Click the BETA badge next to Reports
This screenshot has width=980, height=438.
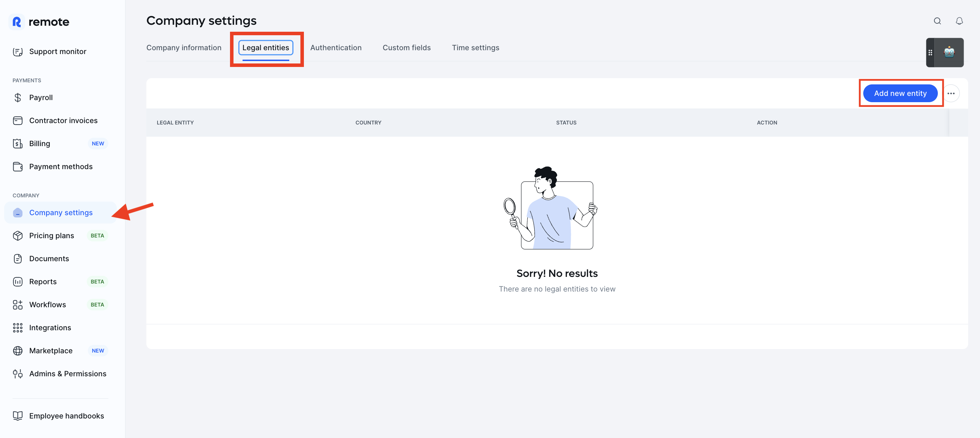coord(97,282)
